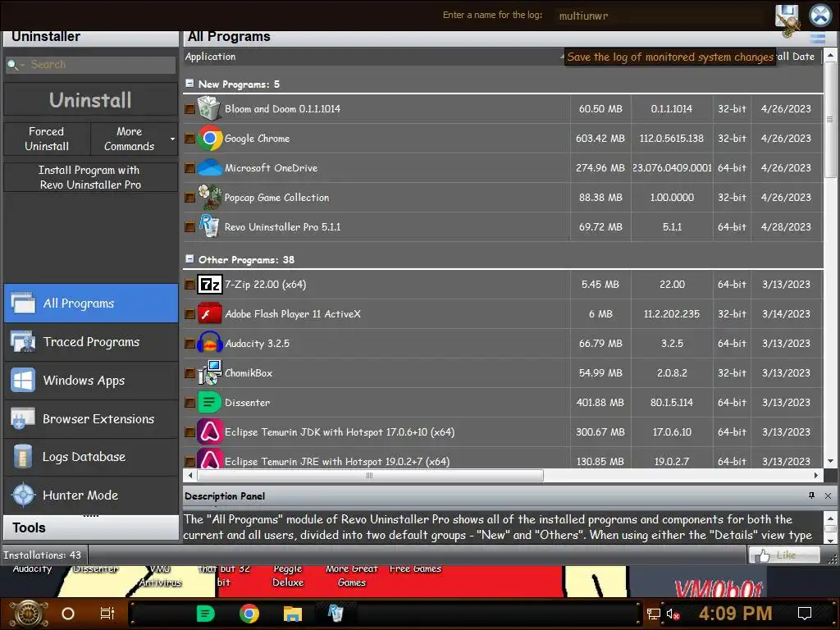Click the Eclipse Temurin JRE icon
Image resolution: width=840 pixels, height=630 pixels.
[209, 459]
